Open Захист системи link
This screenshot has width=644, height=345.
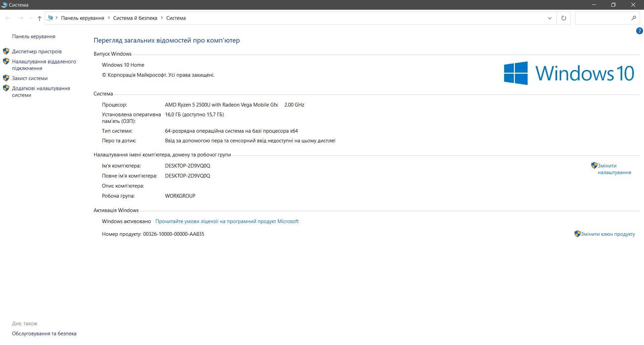tap(30, 78)
